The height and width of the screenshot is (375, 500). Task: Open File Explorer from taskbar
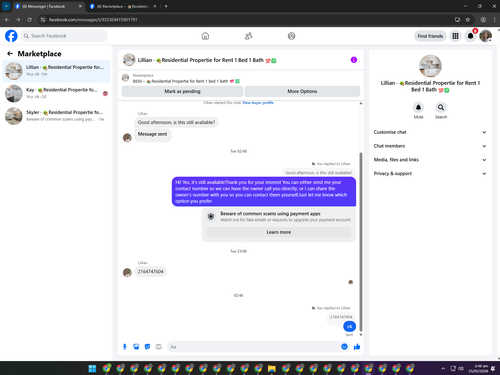[x=272, y=368]
